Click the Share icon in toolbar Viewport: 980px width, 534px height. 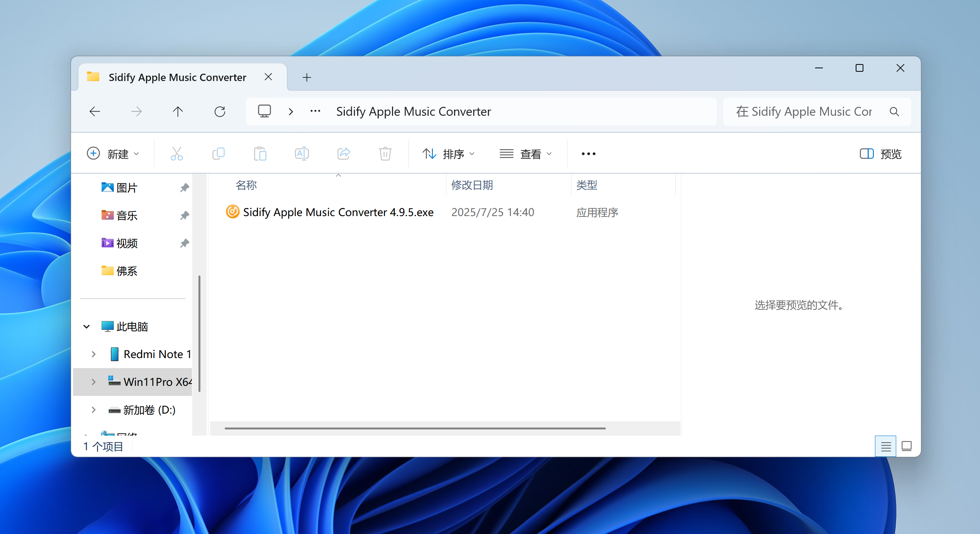click(343, 154)
